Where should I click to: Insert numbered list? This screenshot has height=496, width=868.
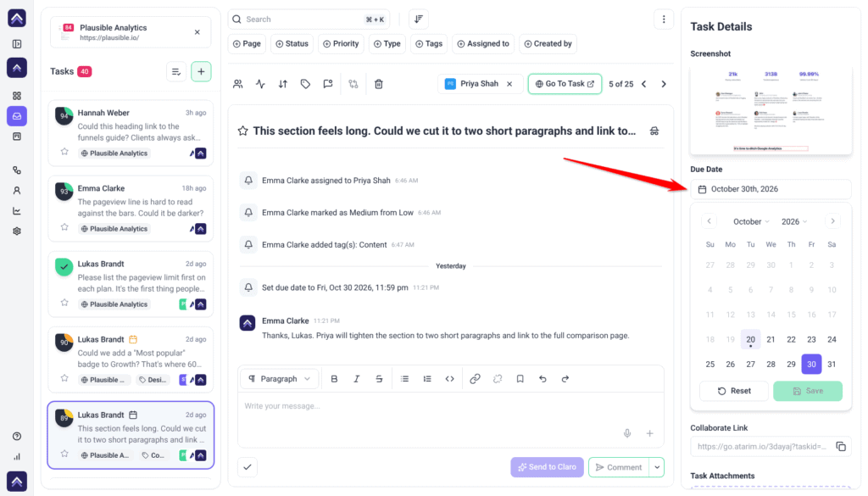[x=427, y=379]
